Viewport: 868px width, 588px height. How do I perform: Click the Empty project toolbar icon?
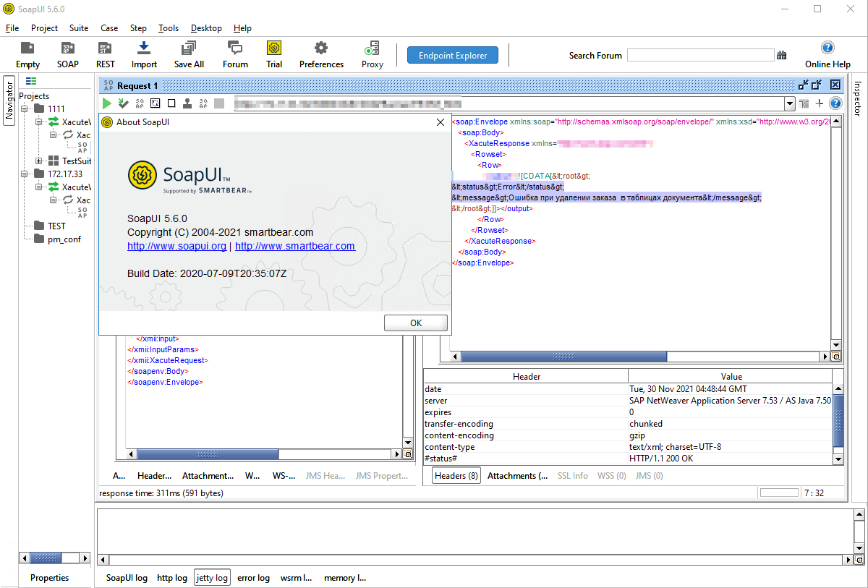pos(27,48)
